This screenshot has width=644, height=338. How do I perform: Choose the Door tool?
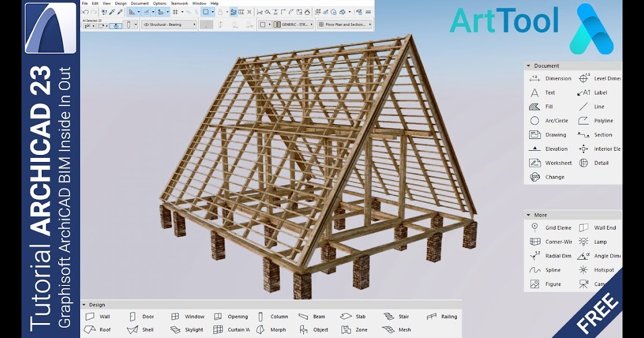coord(141,317)
